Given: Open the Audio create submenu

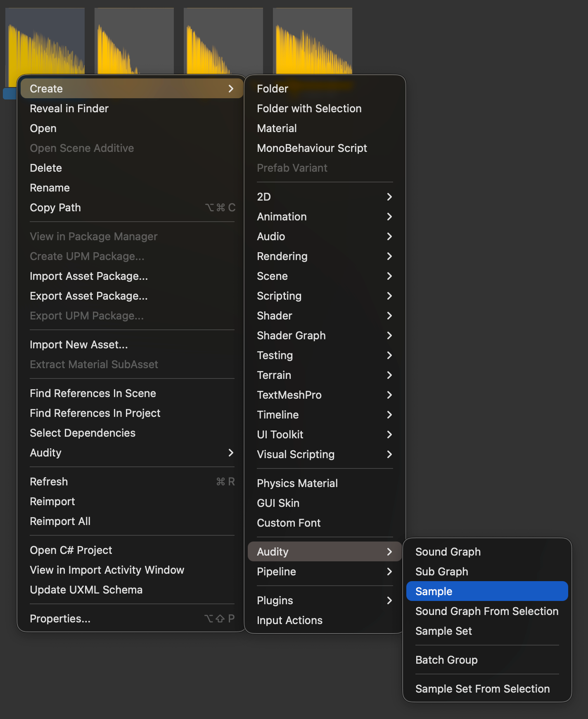Looking at the screenshot, I should pos(325,236).
